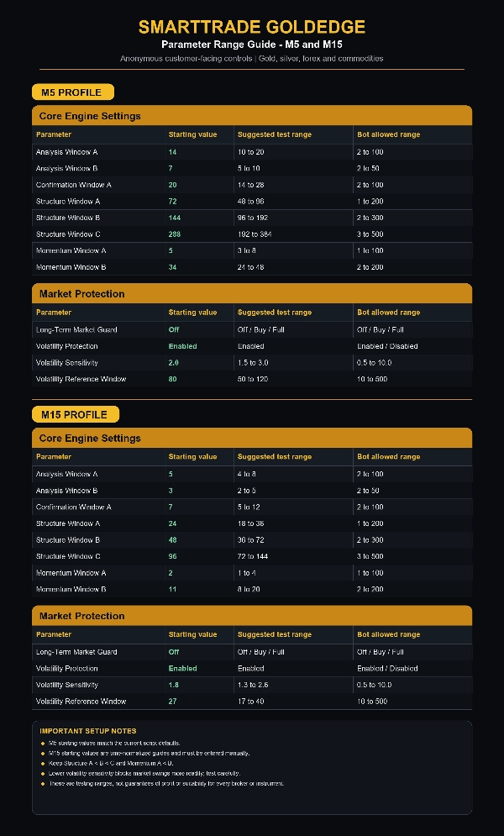
Task: Click M15 Structure Window C starting value 96
Action: pos(172,556)
